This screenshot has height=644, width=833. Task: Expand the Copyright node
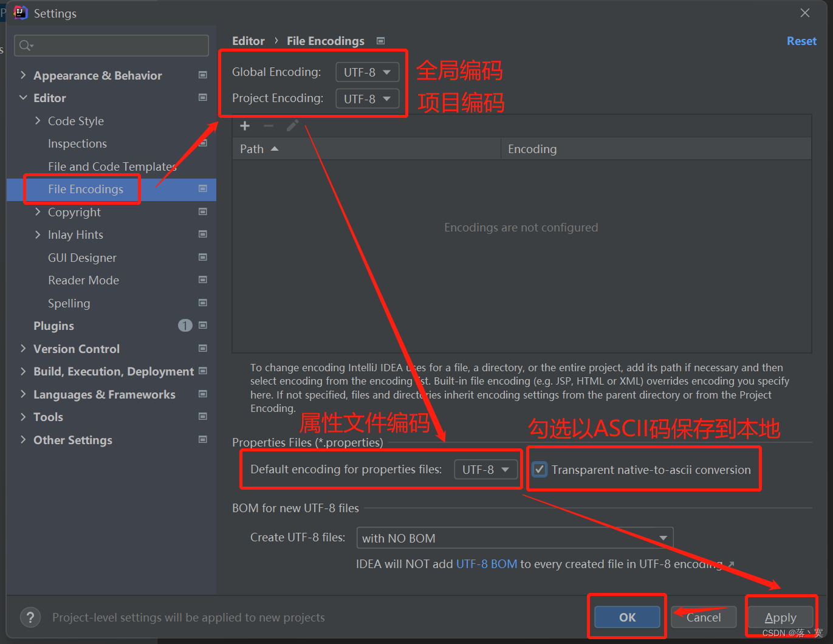(38, 212)
